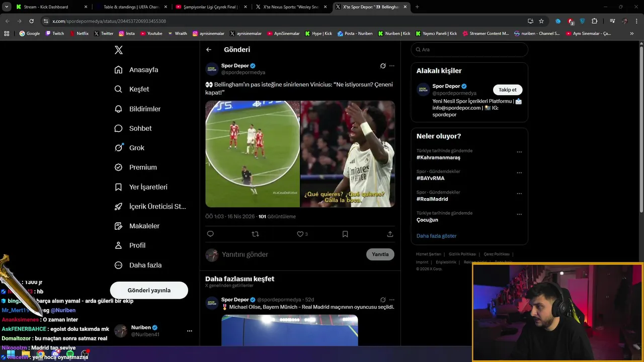
Task: Click the Gönderi yayınla button
Action: [x=149, y=290]
